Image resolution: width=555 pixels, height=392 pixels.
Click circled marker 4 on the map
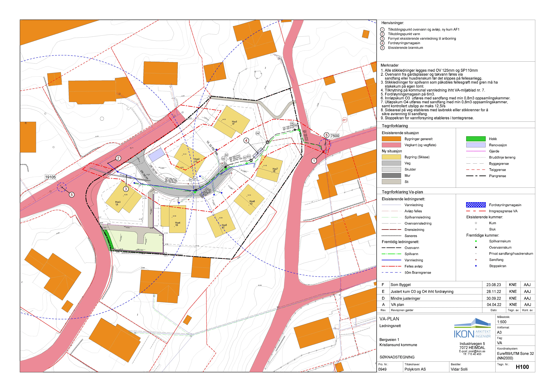(x=246, y=140)
